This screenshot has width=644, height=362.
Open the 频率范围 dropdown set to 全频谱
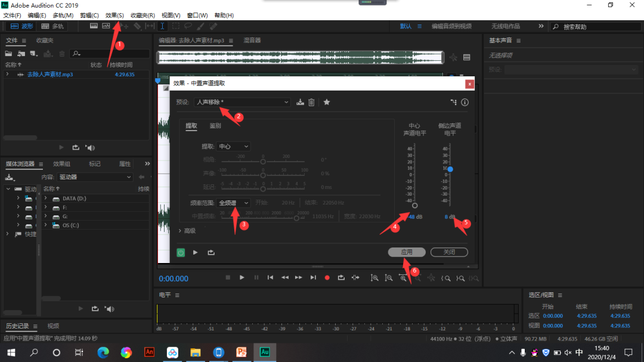tap(233, 203)
